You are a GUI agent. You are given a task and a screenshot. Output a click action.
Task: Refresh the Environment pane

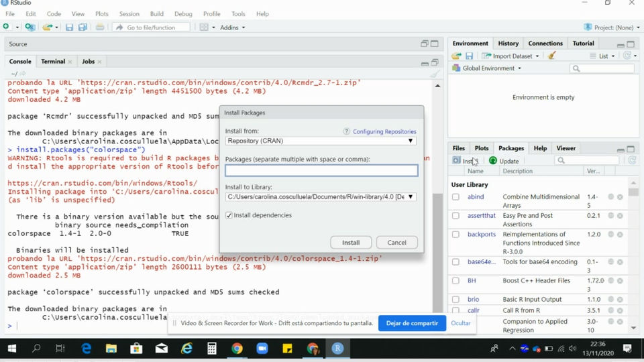[627, 56]
